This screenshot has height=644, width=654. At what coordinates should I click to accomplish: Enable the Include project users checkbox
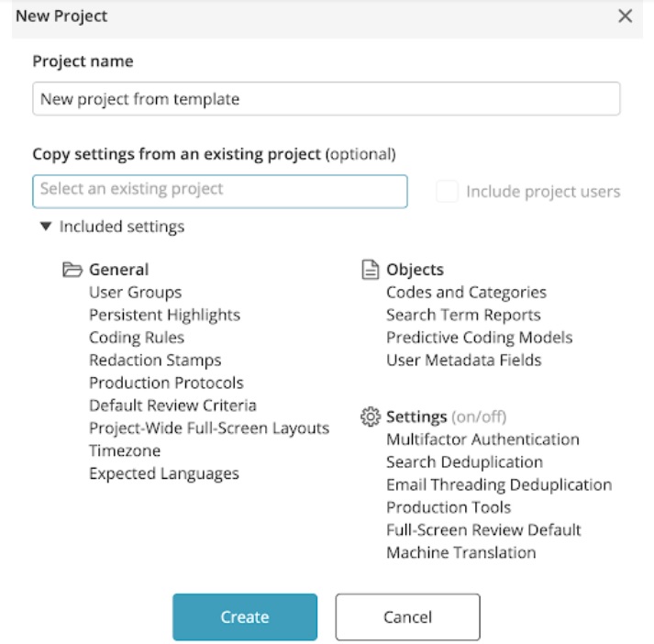click(448, 192)
